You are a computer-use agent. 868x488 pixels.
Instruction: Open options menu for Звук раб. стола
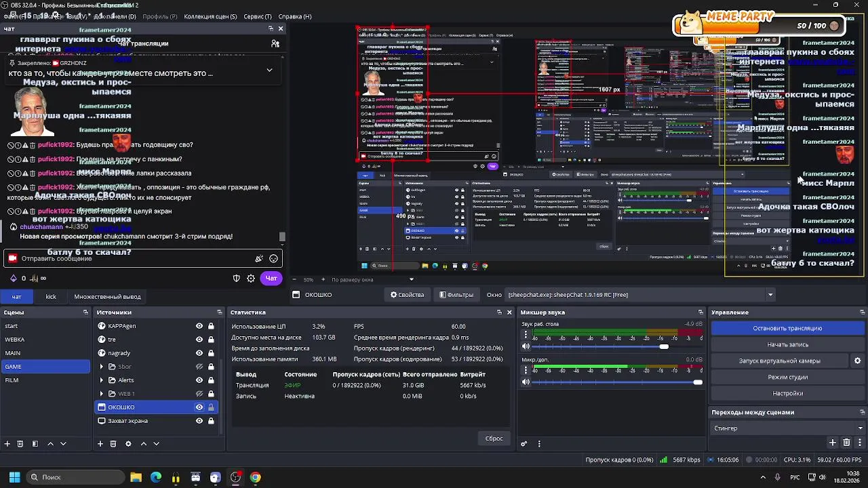pyautogui.click(x=526, y=335)
